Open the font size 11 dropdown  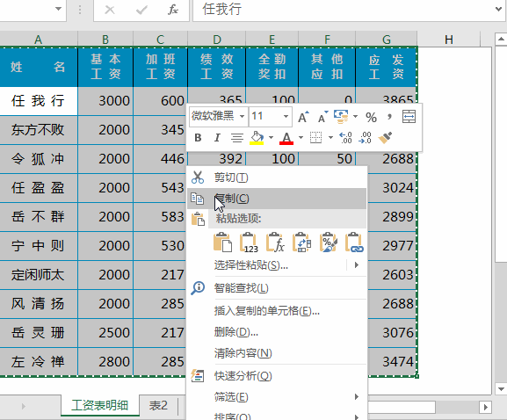pos(286,116)
